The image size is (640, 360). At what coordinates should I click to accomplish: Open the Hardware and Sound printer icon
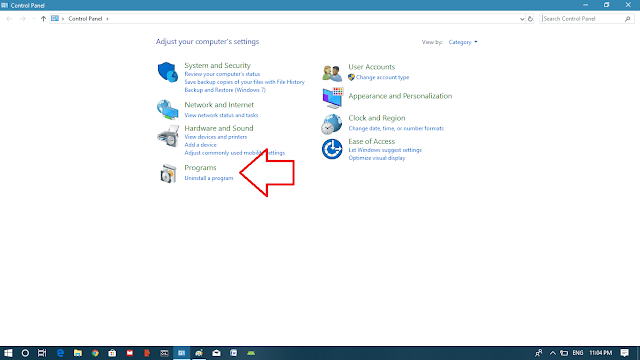pos(168,136)
